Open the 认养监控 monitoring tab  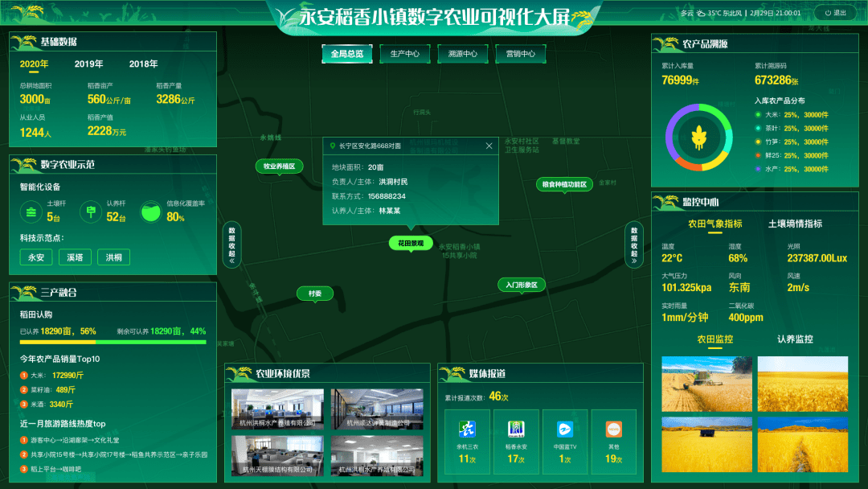coord(795,339)
